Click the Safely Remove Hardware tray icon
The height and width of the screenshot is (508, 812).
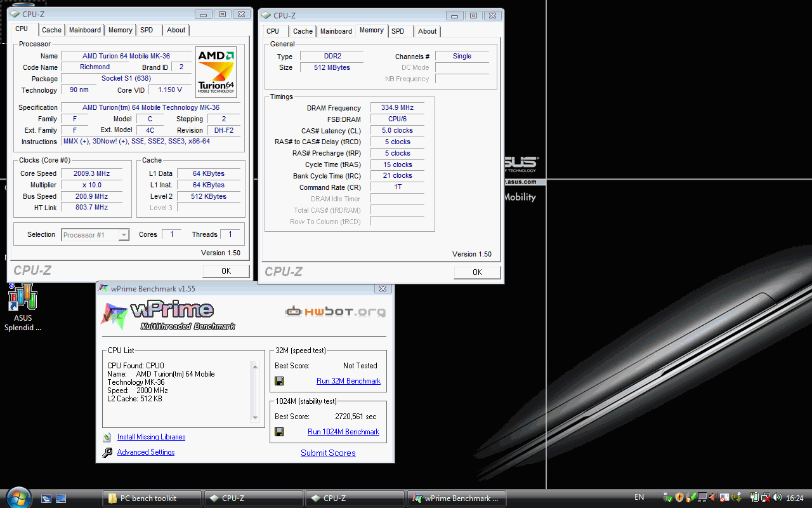pos(668,498)
